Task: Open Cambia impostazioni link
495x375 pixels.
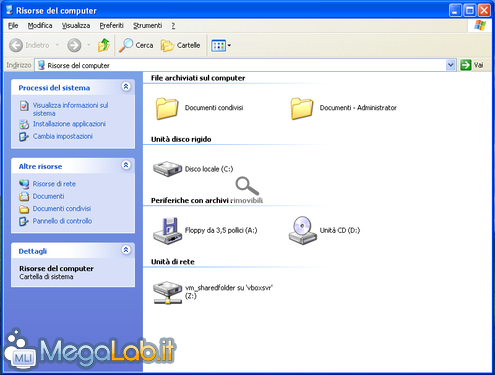Action: pos(63,136)
